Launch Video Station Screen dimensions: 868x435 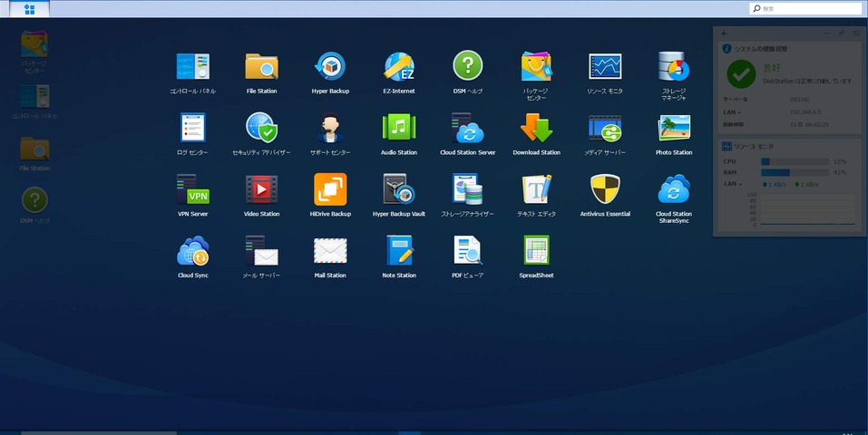point(261,189)
